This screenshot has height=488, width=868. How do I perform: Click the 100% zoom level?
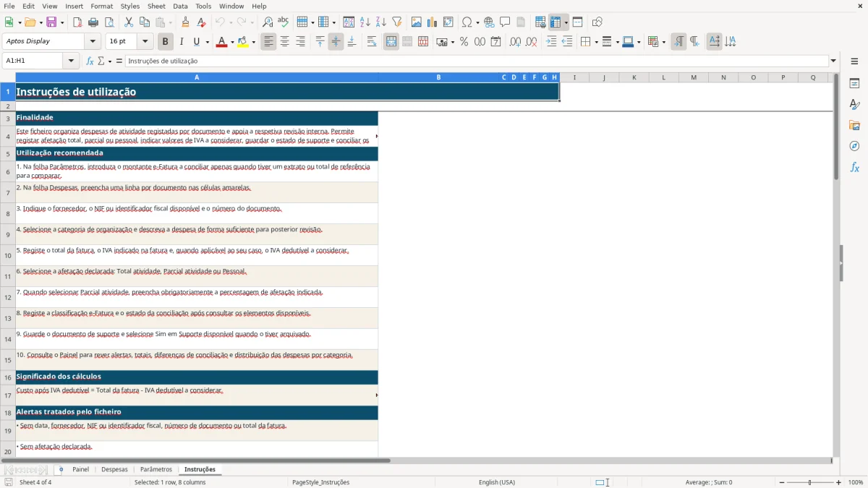tap(856, 482)
